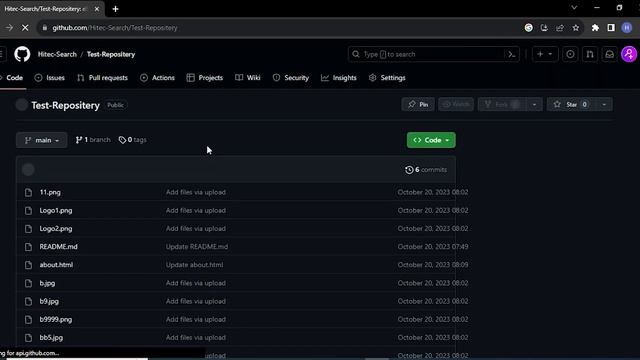Click the share page icon in address bar
The image size is (640, 360).
(560, 28)
